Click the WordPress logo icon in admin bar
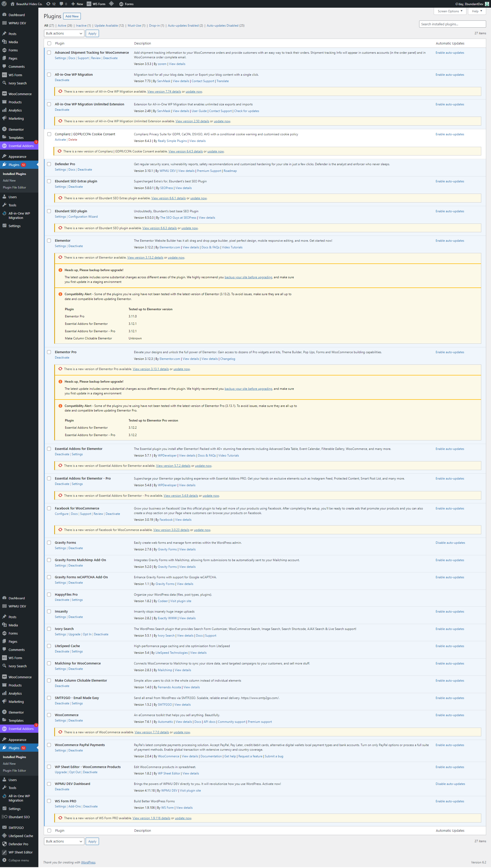The image size is (491, 868). pyautogui.click(x=4, y=4)
